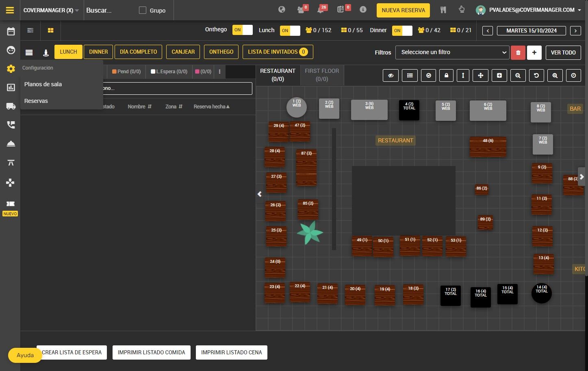Toggle the Lunch ON switch
The width and height of the screenshot is (588, 371).
click(x=290, y=31)
